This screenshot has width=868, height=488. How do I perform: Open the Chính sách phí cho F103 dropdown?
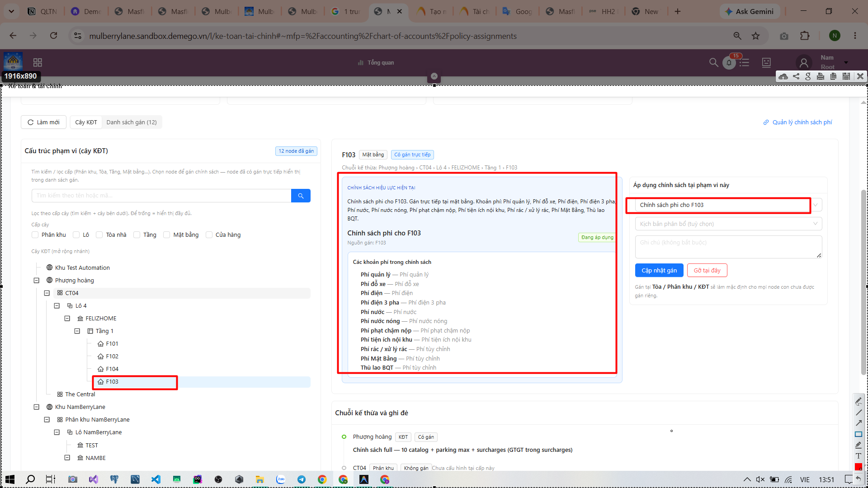tap(728, 205)
